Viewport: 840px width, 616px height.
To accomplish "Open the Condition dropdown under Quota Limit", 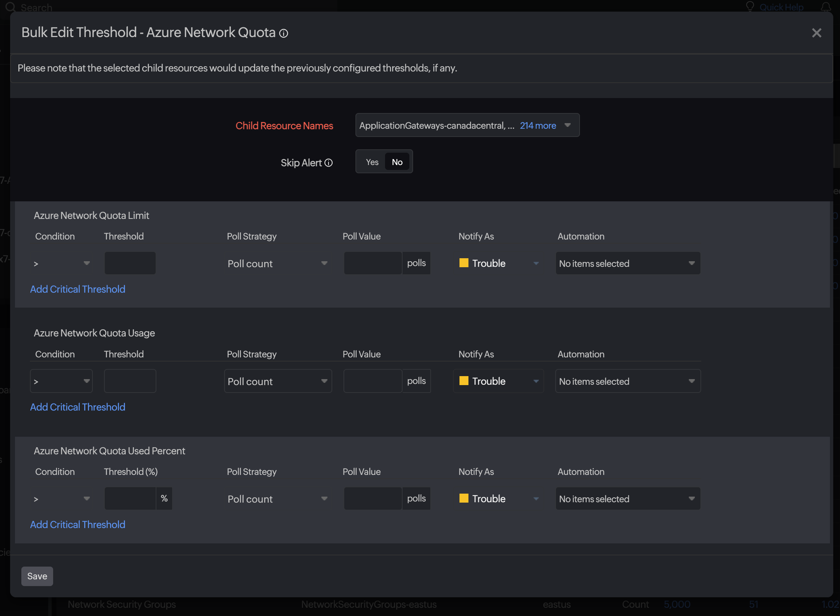I will tap(61, 263).
